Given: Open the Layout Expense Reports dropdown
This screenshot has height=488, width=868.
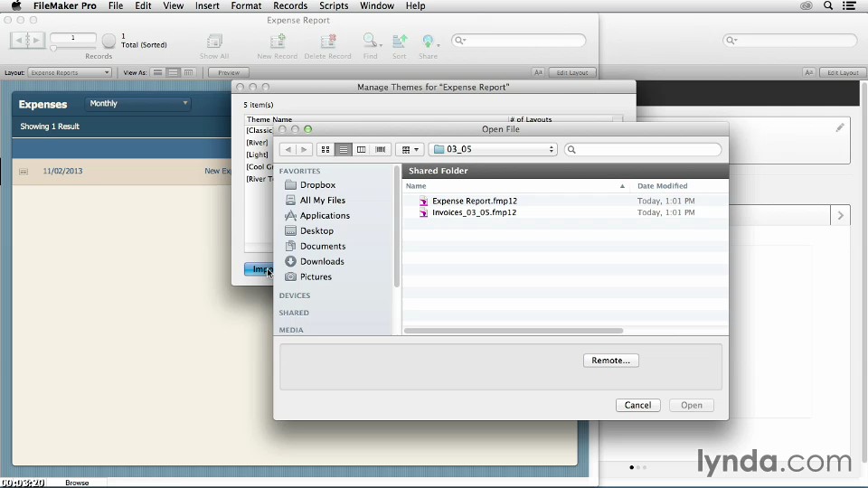Looking at the screenshot, I should click(x=70, y=72).
